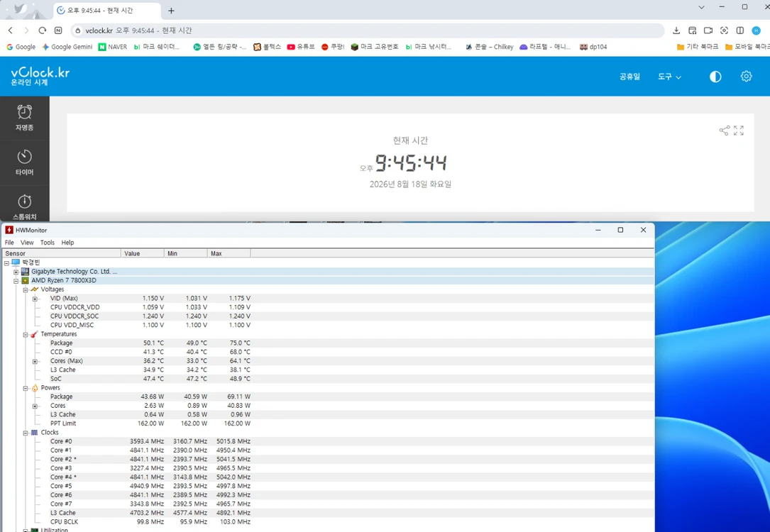Open the NAVER bookmark
The width and height of the screenshot is (770, 532).
point(112,47)
